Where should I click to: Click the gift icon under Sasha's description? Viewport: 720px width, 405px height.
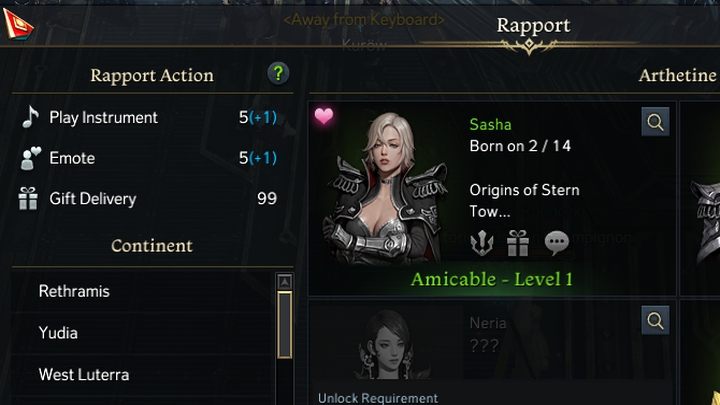[518, 242]
